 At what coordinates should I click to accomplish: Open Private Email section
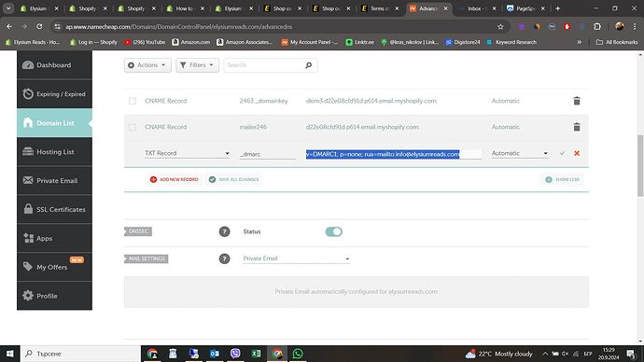54,181
